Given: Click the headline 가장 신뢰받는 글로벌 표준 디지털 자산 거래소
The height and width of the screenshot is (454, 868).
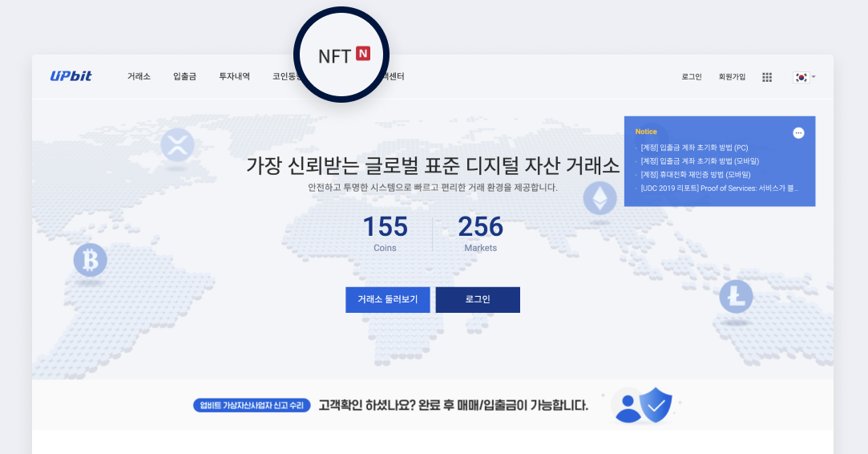Looking at the screenshot, I should [x=432, y=166].
